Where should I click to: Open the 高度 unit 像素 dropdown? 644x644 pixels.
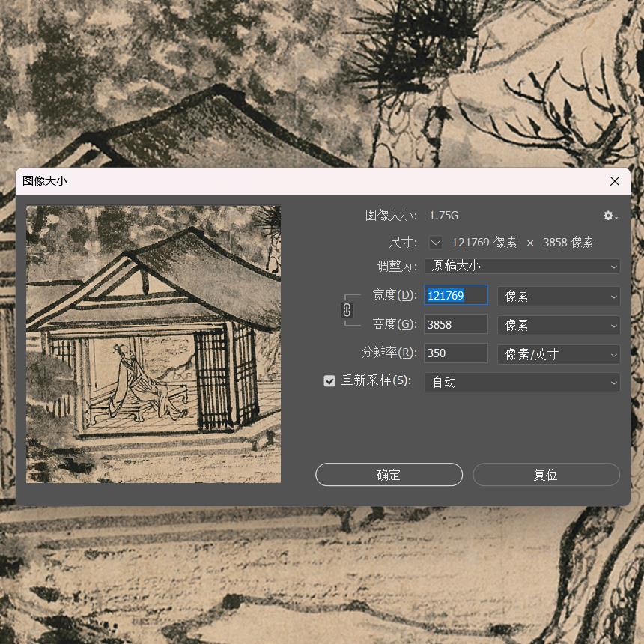[x=559, y=325]
